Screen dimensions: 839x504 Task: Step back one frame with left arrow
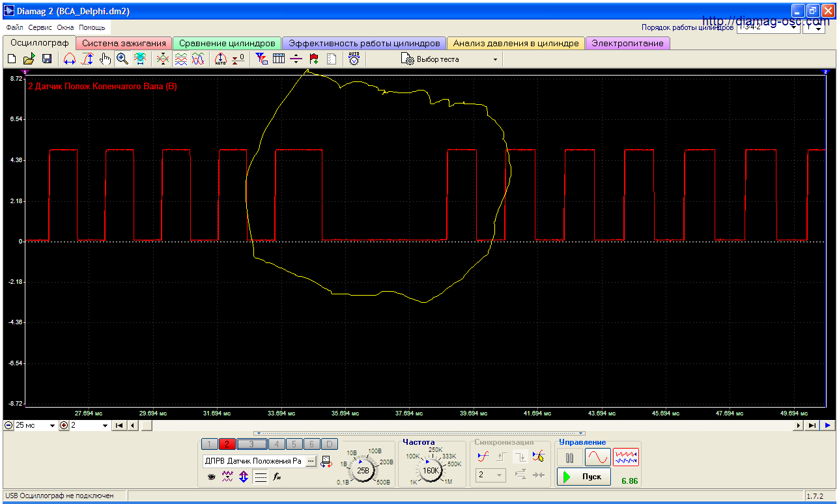[132, 425]
